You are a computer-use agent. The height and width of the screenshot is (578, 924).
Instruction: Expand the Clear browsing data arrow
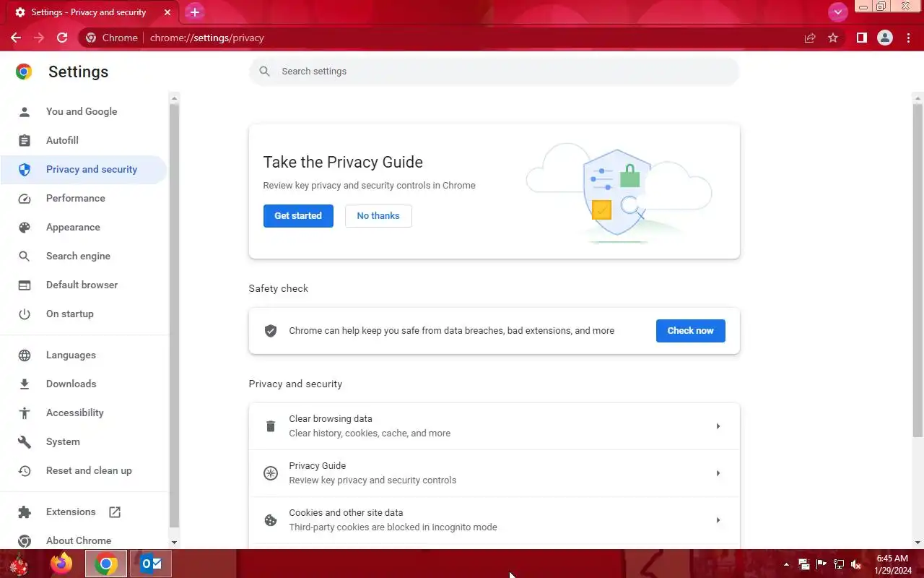click(x=718, y=426)
